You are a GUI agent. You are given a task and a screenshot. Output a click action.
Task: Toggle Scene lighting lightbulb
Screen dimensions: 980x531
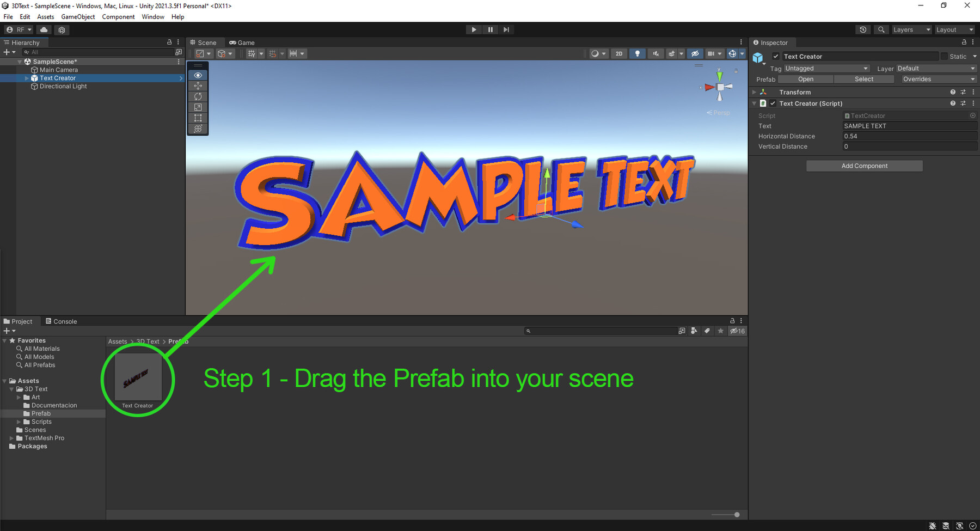tap(637, 53)
